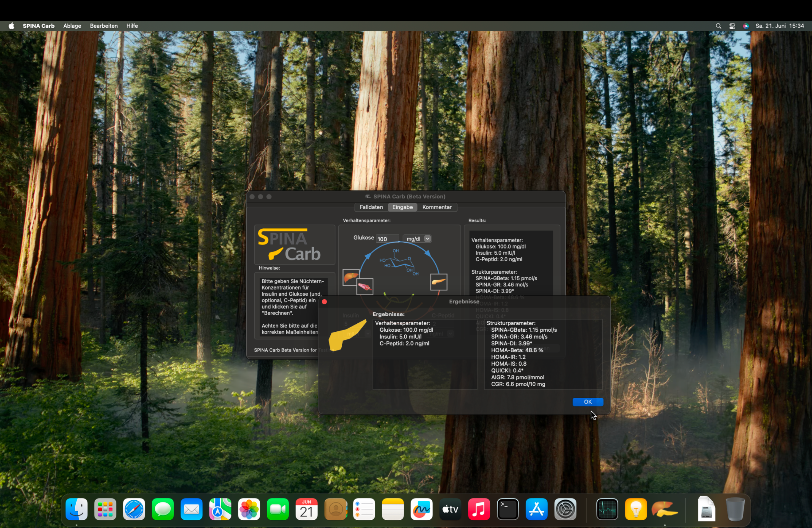Click the Glukose value input field

(x=387, y=239)
